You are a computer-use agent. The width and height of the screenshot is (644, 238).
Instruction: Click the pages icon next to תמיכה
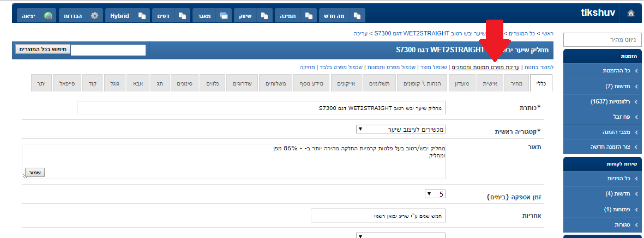(309, 16)
